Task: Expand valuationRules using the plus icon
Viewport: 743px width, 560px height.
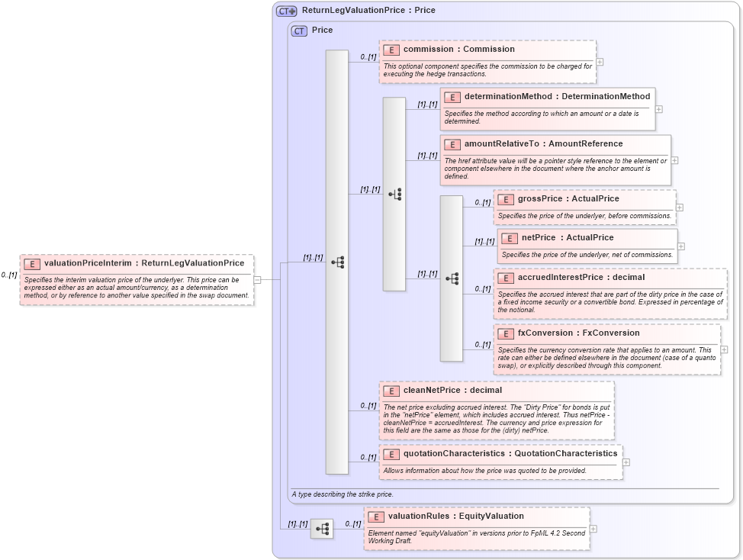Action: (x=594, y=529)
